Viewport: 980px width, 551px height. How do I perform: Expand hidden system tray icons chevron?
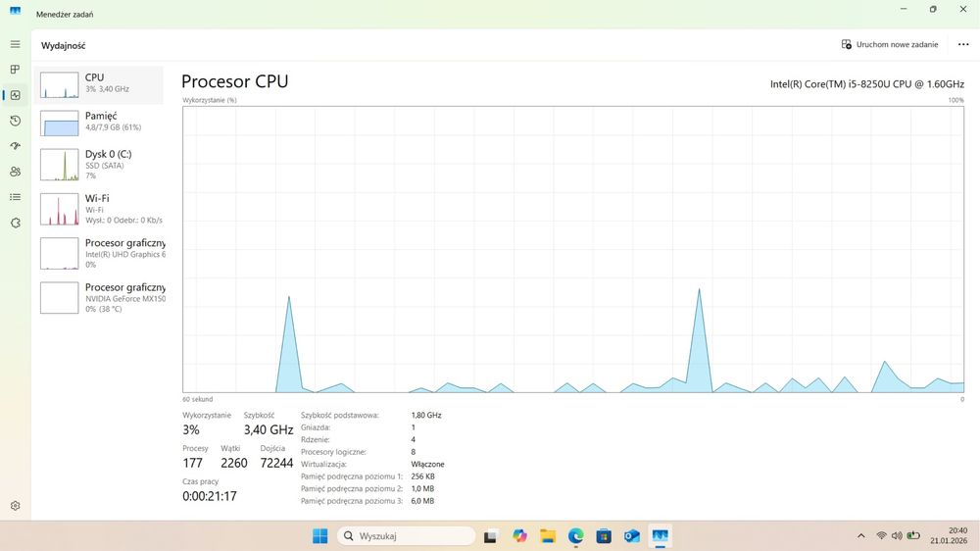coord(860,536)
